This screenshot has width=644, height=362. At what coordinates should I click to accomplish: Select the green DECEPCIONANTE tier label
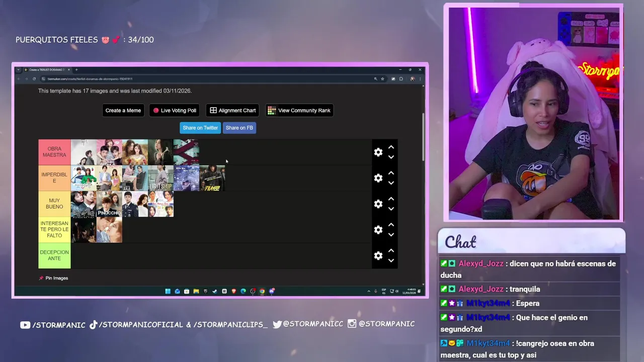click(x=54, y=255)
